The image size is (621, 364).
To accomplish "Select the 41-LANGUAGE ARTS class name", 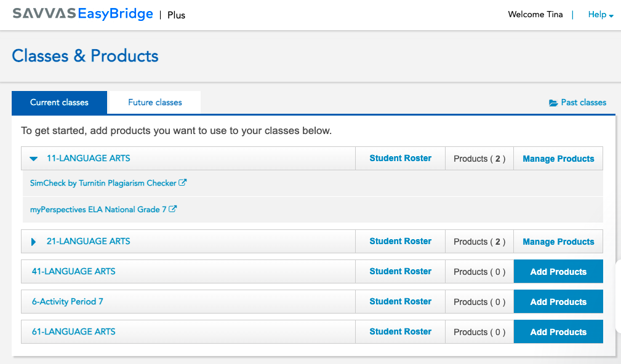I will tap(74, 271).
